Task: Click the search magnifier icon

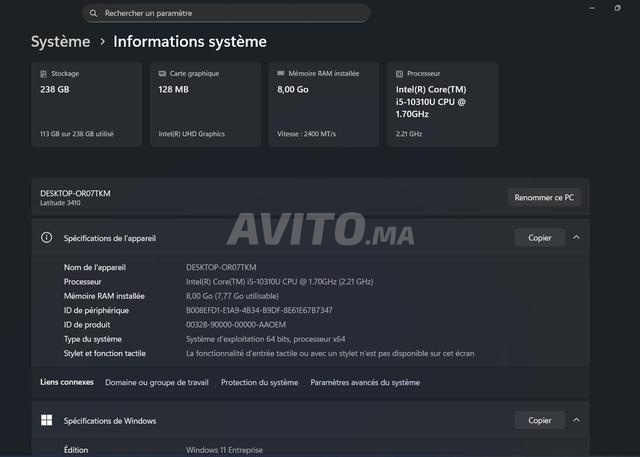Action: [93, 13]
